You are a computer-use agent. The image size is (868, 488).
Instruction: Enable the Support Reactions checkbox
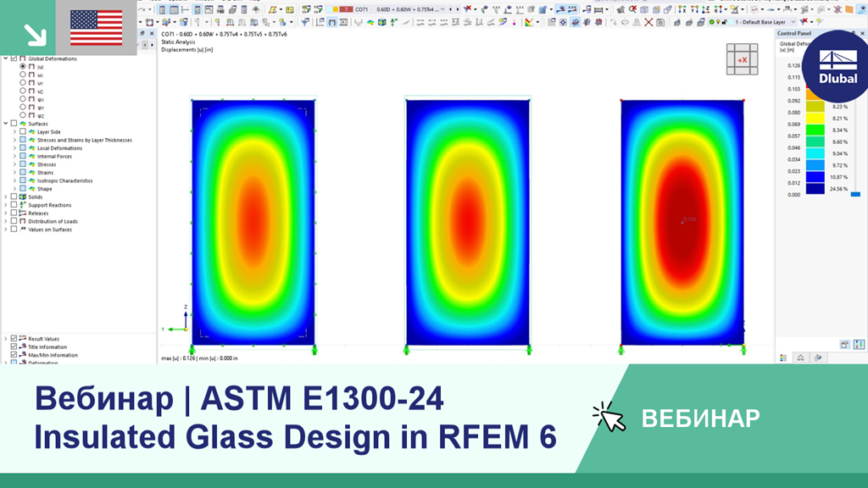[x=14, y=205]
